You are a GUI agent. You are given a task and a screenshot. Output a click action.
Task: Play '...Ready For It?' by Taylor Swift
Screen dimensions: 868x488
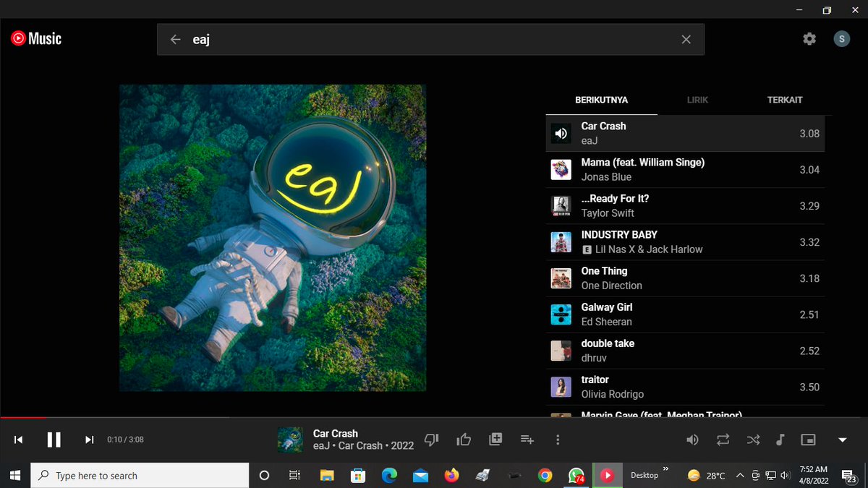pyautogui.click(x=685, y=206)
